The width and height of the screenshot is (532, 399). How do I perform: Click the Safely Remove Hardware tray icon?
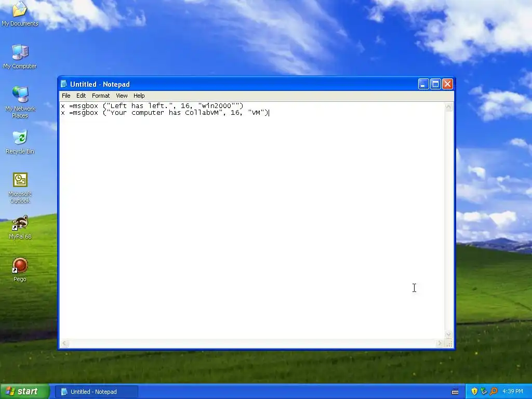click(484, 392)
